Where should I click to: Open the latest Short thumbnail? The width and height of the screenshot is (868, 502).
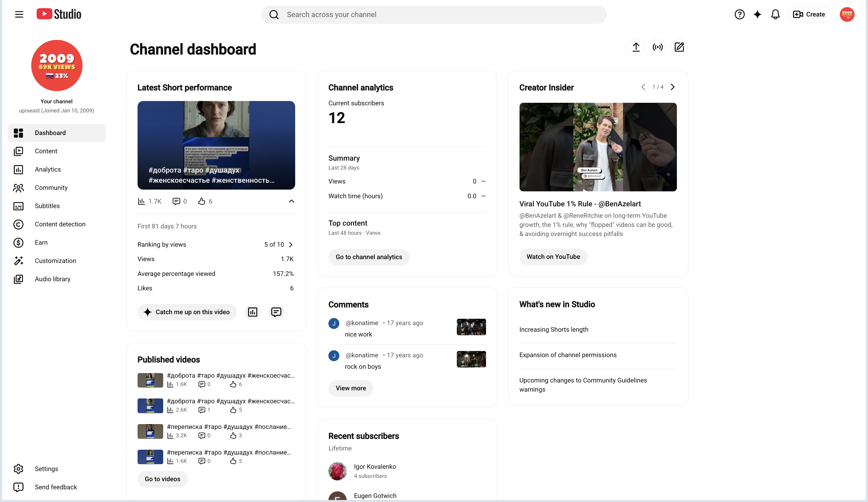[x=216, y=145]
